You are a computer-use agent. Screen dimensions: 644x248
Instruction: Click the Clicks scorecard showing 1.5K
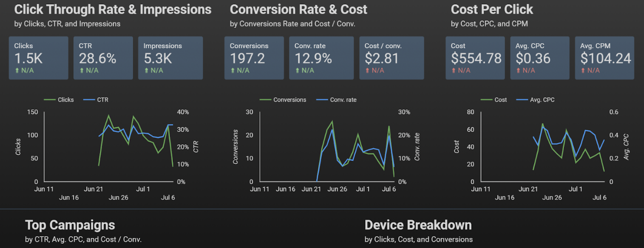[x=38, y=58]
